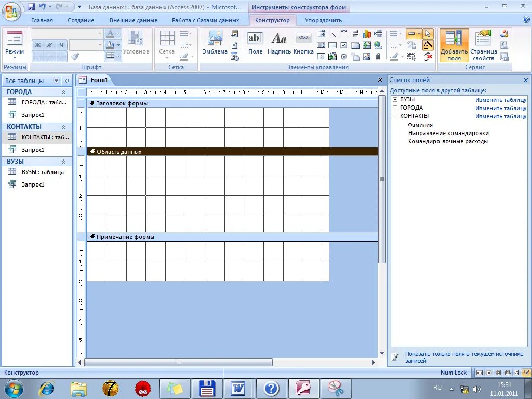Viewport: 532px width, 399px height.
Task: Insert a List Box control
Action: [321, 45]
